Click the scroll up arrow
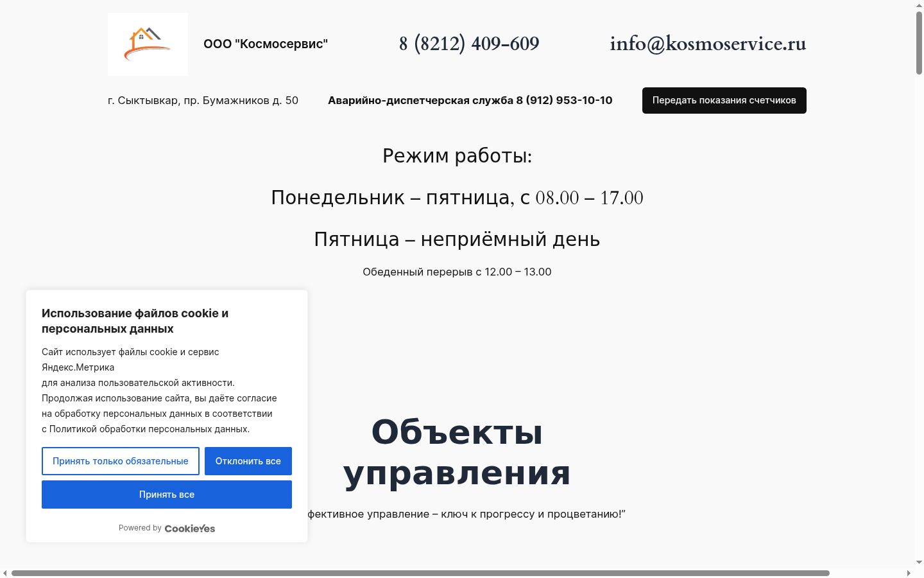The image size is (924, 578). click(919, 5)
